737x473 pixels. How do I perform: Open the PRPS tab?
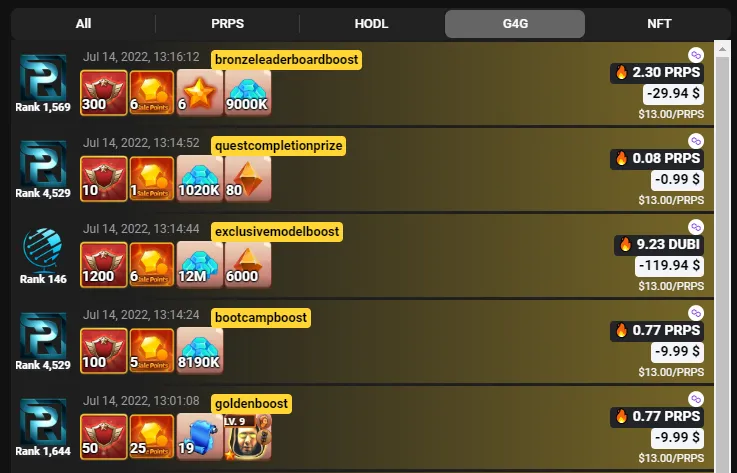pyautogui.click(x=227, y=24)
